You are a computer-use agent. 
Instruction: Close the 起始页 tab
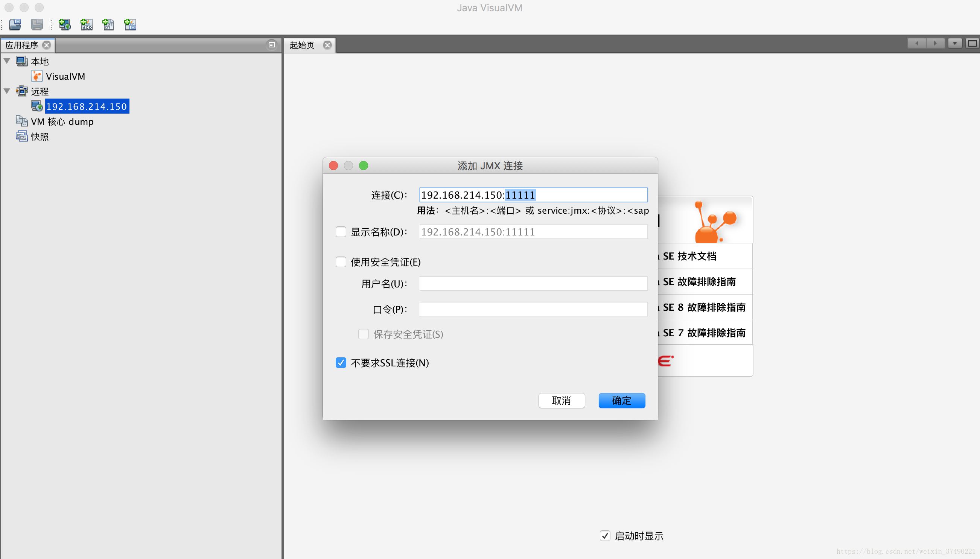point(327,45)
